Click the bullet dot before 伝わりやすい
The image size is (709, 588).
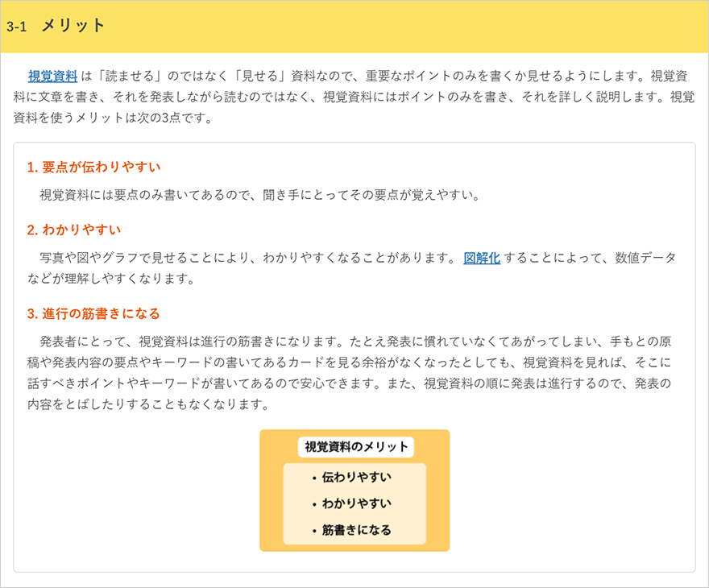pyautogui.click(x=313, y=478)
